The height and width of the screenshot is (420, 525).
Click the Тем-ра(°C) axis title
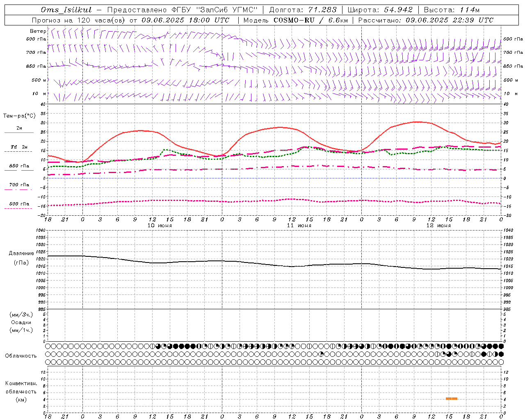19,116
